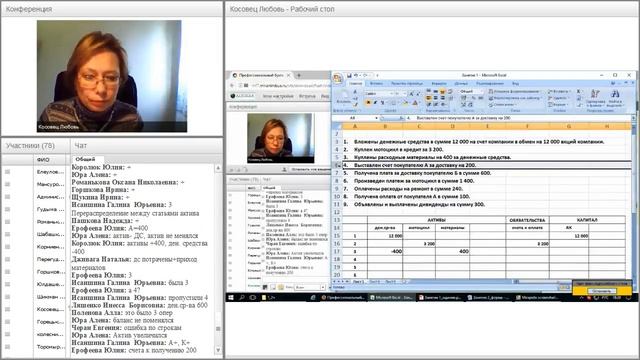Undo the last action in Excel
Screen dimensions: 640x360
point(356,76)
